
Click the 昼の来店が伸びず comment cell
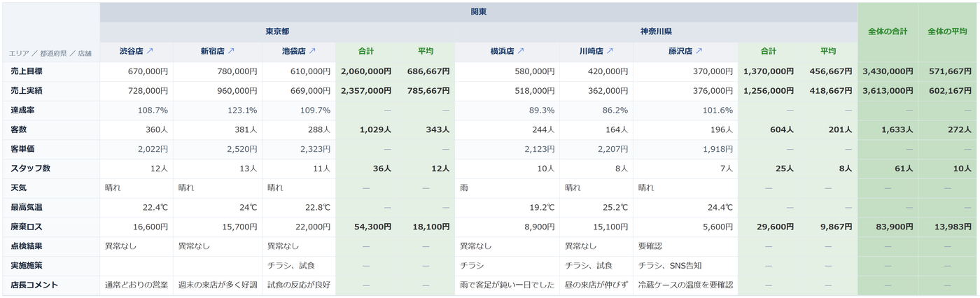tap(596, 285)
